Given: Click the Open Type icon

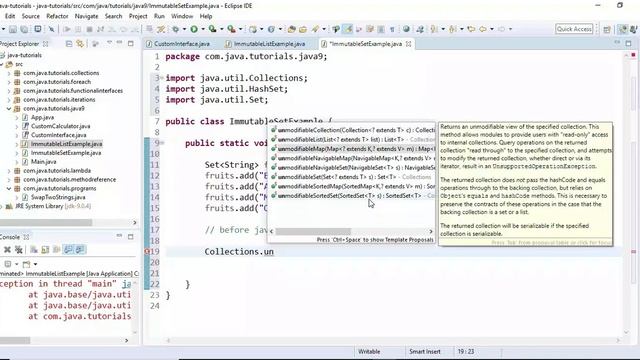Looking at the screenshot, I should point(291,29).
